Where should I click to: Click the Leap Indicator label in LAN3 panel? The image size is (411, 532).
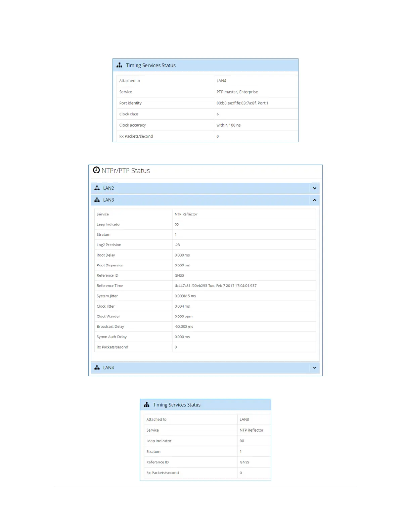click(108, 224)
